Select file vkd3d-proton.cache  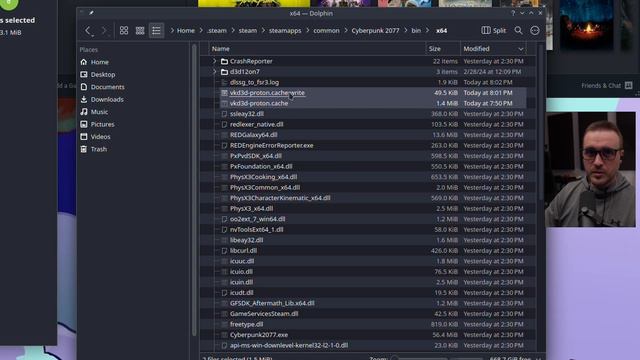[259, 104]
